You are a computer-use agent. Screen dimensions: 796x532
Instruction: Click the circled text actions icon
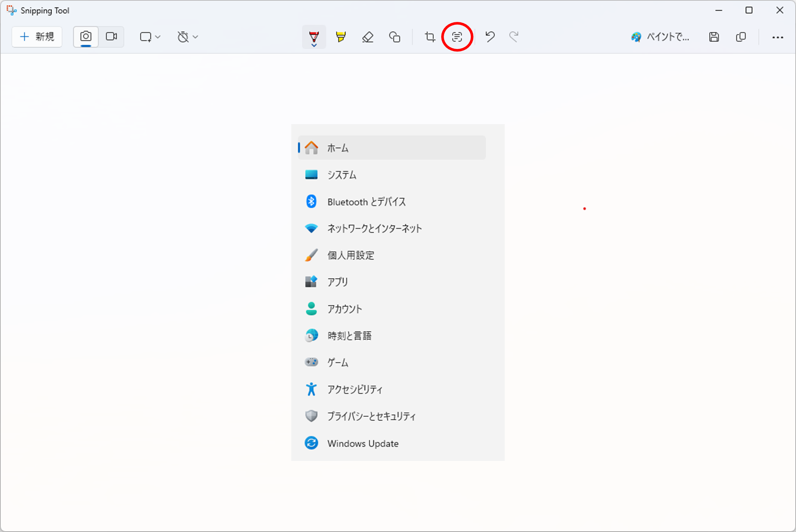coord(457,37)
